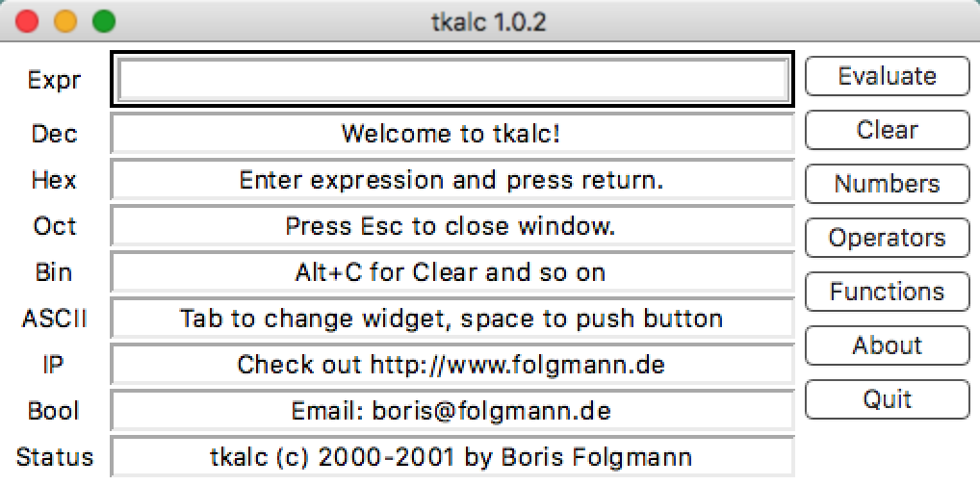Viewport: 980px width, 485px height.
Task: Open the Operators menu button
Action: [887, 238]
